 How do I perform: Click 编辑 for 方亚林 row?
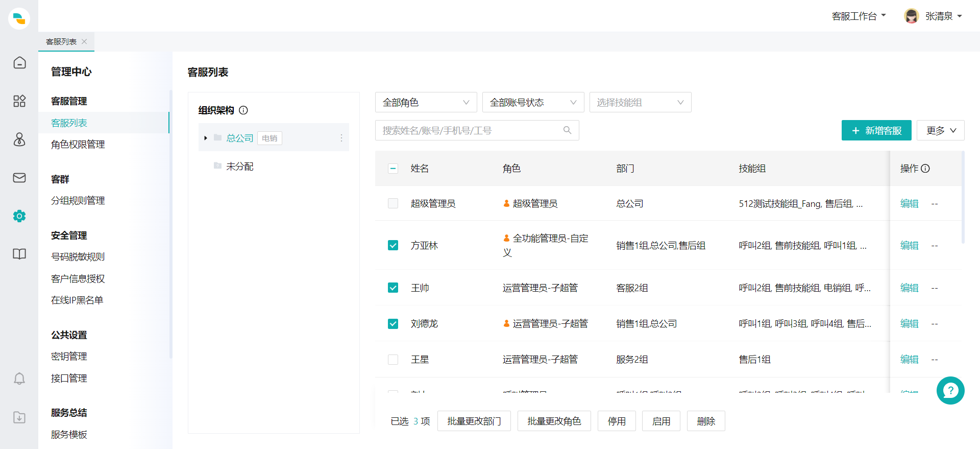click(x=909, y=246)
